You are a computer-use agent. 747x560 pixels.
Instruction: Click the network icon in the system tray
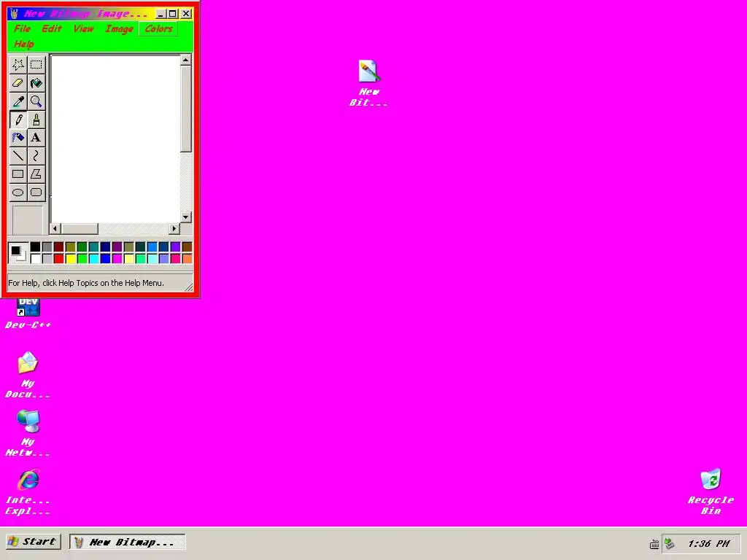pos(670,543)
